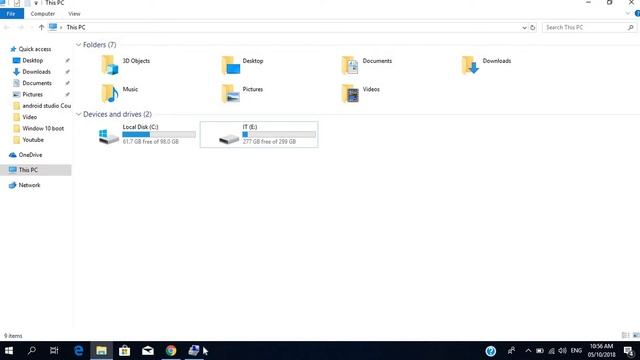Viewport: 640px width, 360px height.
Task: Open Youtube folder in sidebar
Action: 33,140
